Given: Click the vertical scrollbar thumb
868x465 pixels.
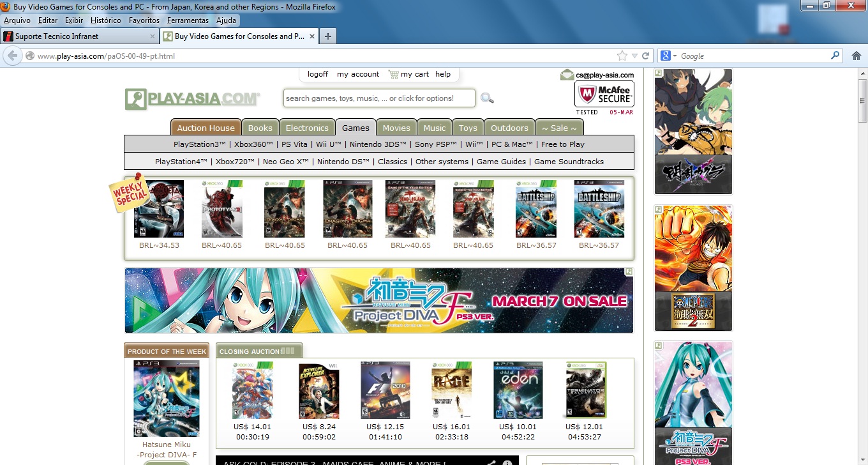Looking at the screenshot, I should point(862,100).
